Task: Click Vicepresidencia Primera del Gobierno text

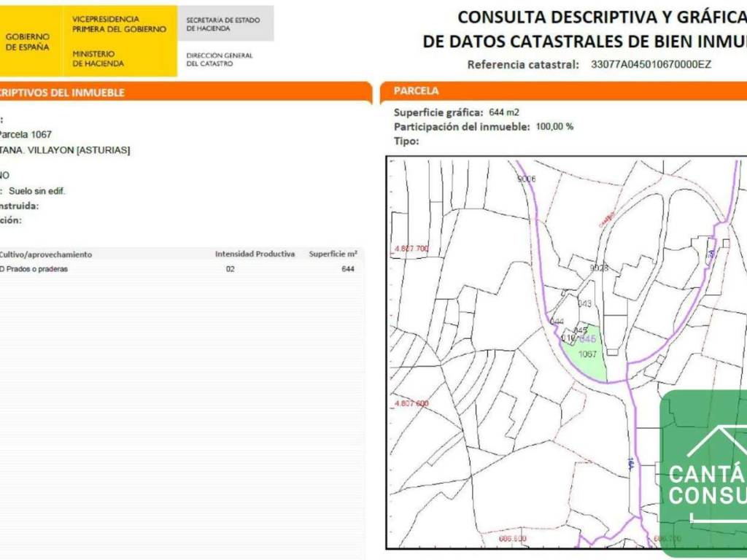Action: [x=119, y=24]
